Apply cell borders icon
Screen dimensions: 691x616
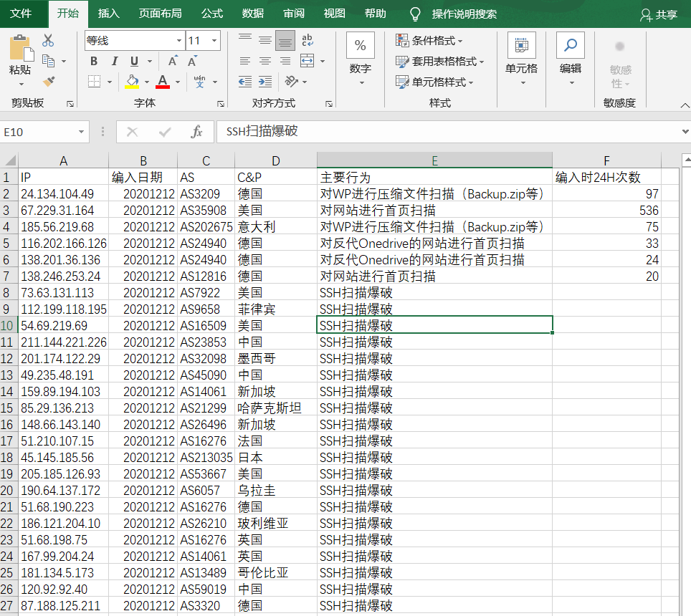click(x=94, y=82)
